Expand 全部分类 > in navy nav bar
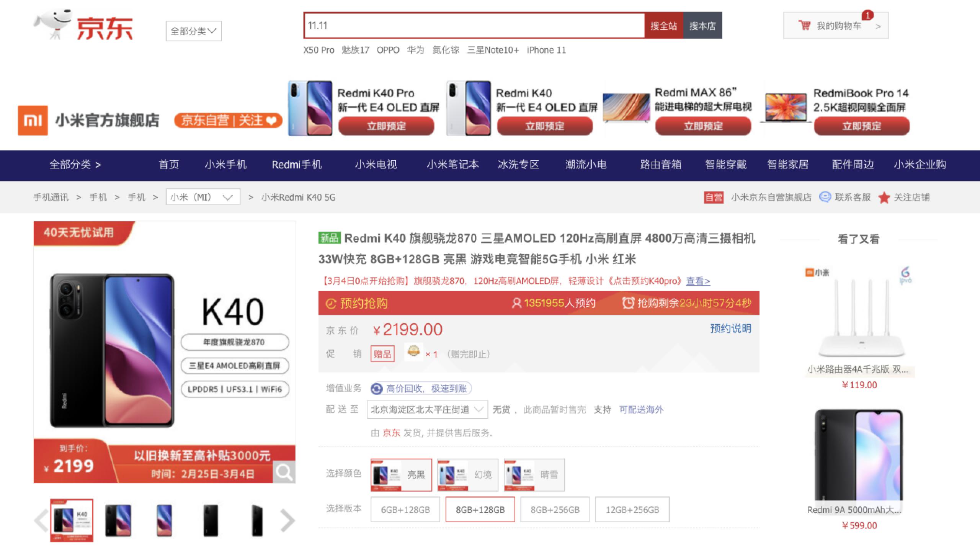This screenshot has width=980, height=546. click(x=75, y=165)
